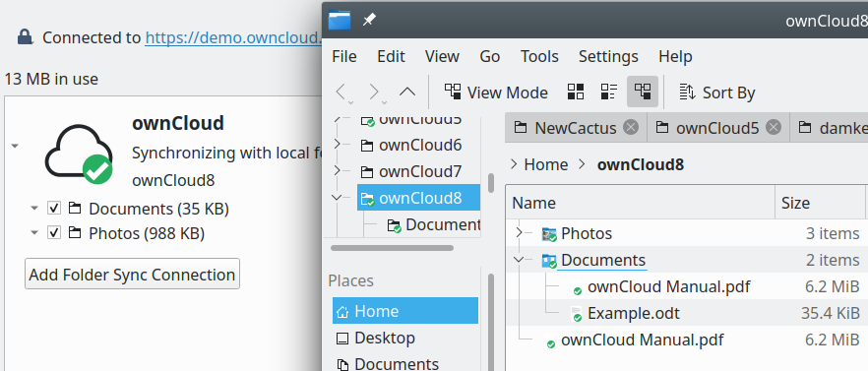Screen dimensions: 868x371
Task: Switch to details tree view mode
Action: [643, 92]
